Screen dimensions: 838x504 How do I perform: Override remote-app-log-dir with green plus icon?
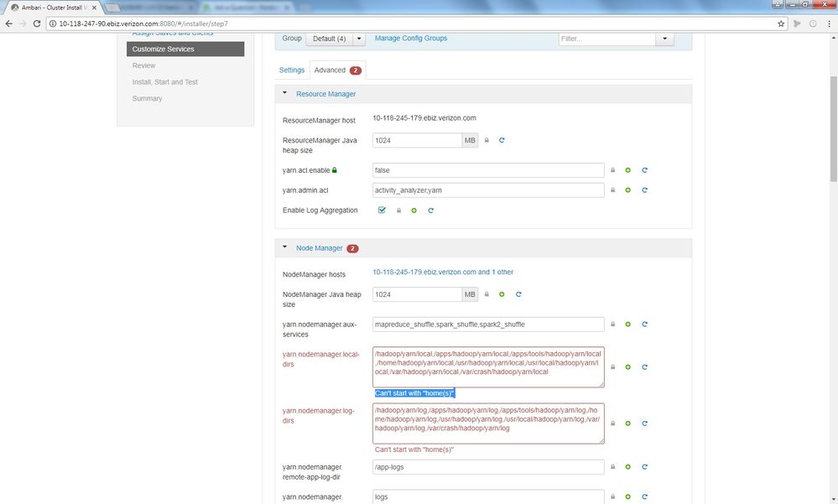tap(628, 467)
